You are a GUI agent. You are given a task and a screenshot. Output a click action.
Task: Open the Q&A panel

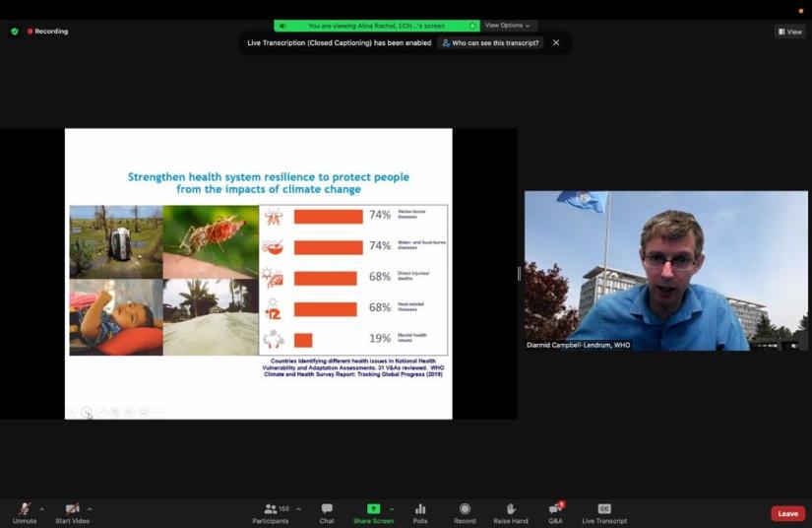coord(555,512)
